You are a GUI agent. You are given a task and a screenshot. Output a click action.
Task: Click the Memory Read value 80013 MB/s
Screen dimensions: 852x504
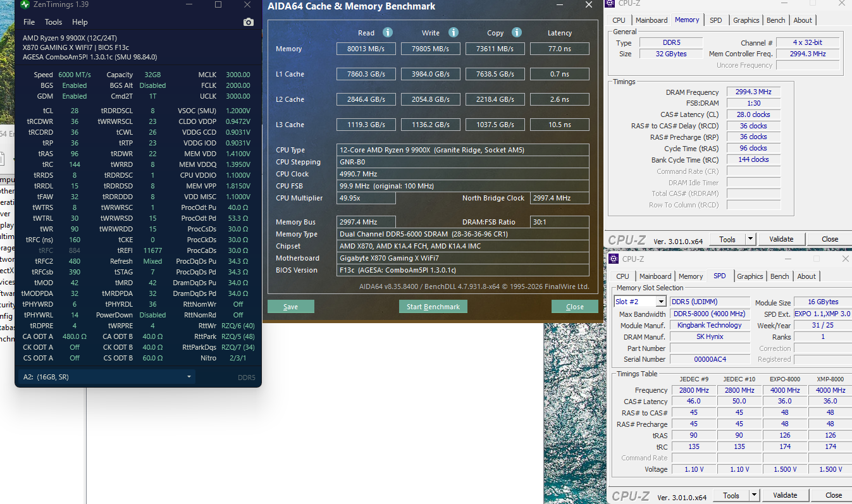click(x=366, y=49)
